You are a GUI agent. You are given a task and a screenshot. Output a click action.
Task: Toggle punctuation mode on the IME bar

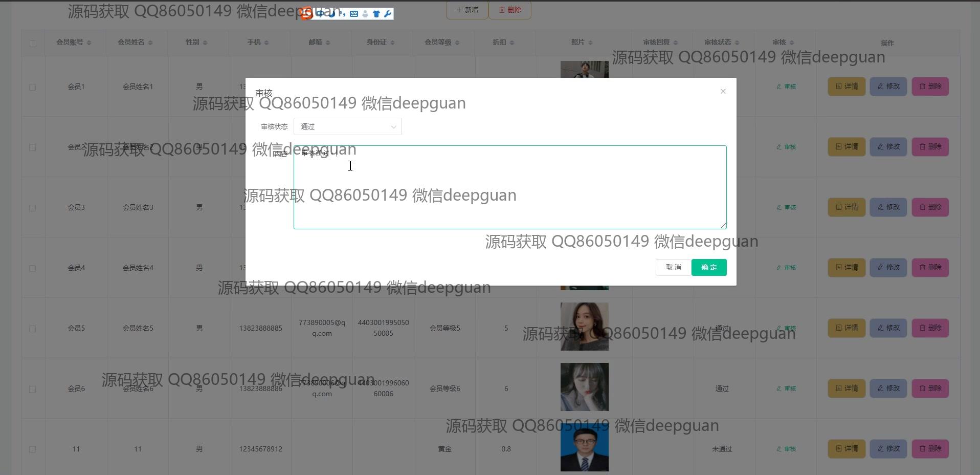pyautogui.click(x=342, y=14)
